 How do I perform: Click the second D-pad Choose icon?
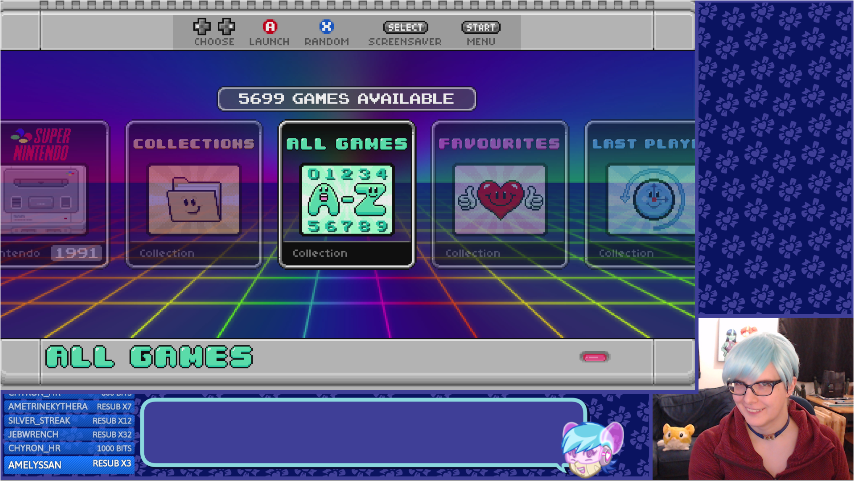click(x=227, y=26)
